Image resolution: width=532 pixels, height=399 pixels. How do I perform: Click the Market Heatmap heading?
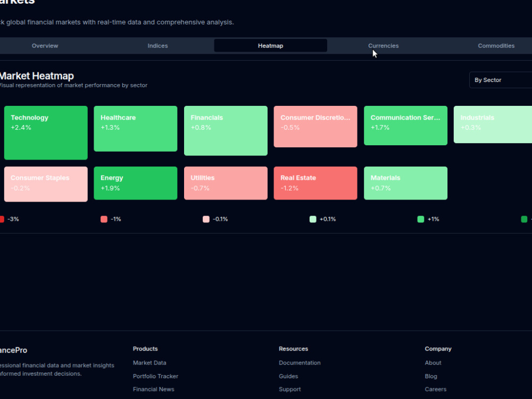click(x=37, y=76)
